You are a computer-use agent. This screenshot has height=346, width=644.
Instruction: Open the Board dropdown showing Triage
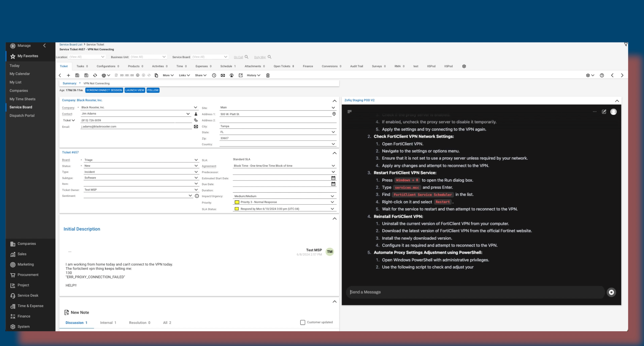point(196,160)
